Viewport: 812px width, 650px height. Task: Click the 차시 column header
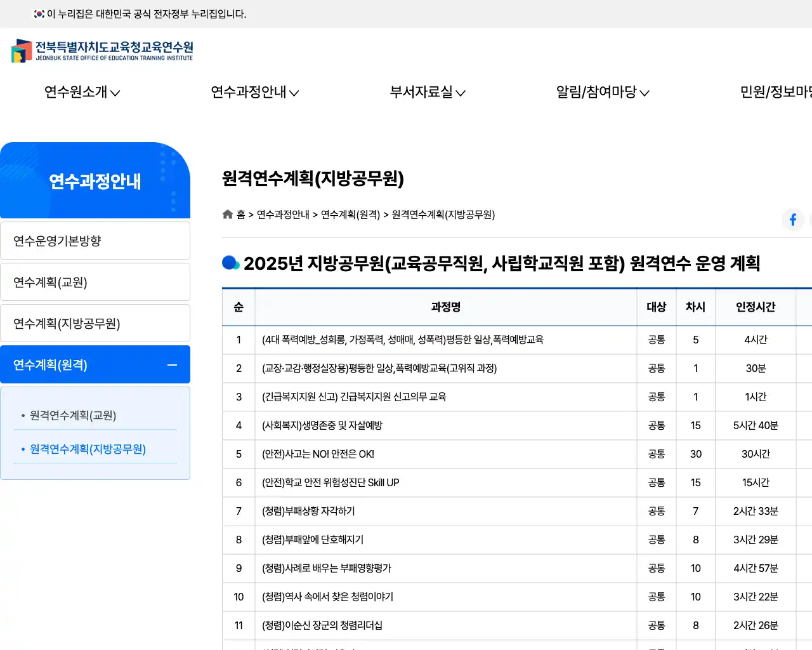coord(696,307)
